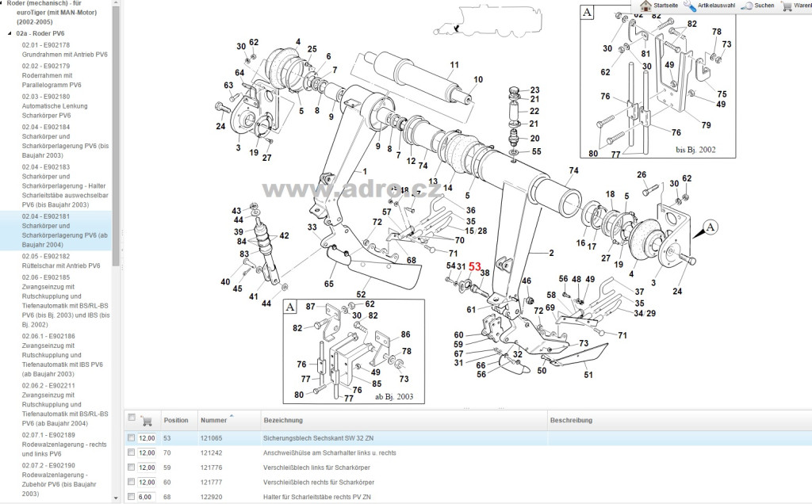Open the Startseite home icon
Viewport: 812px width, 504px height.
[x=645, y=6]
